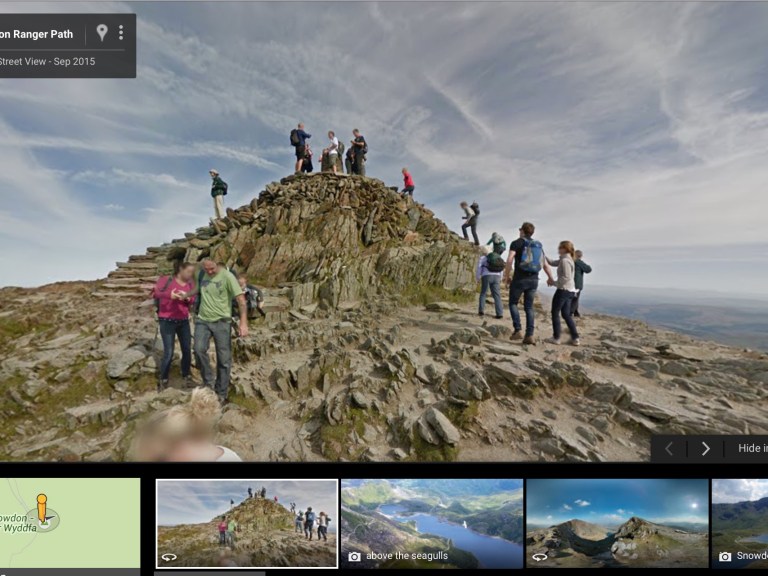Click the Pegman marker on the minimap
The image size is (768, 576).
[42, 508]
